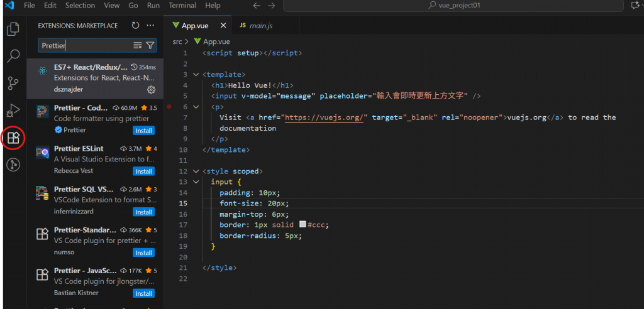Open the File menu
This screenshot has height=309, width=644.
click(x=29, y=6)
